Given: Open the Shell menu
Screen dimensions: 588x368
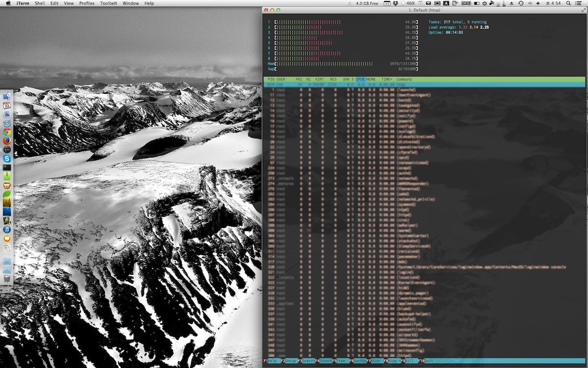Looking at the screenshot, I should coord(40,3).
